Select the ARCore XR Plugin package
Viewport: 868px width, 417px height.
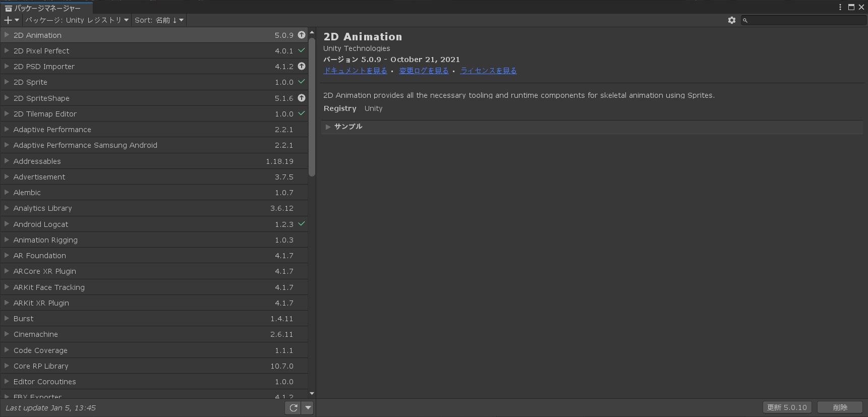tap(154, 271)
